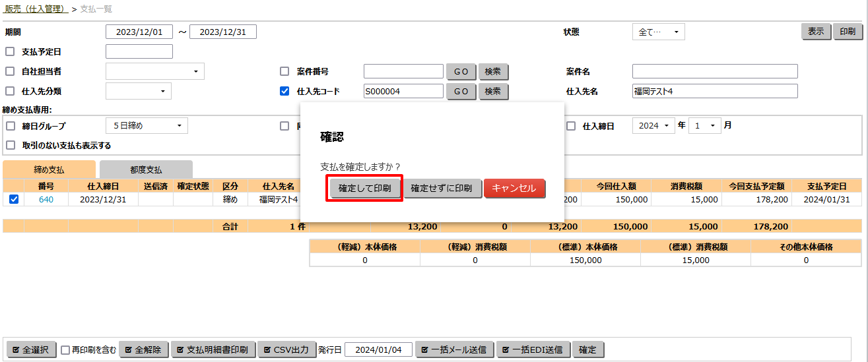
Task: Click the 全解除 deselect-all button
Action: pos(144,349)
